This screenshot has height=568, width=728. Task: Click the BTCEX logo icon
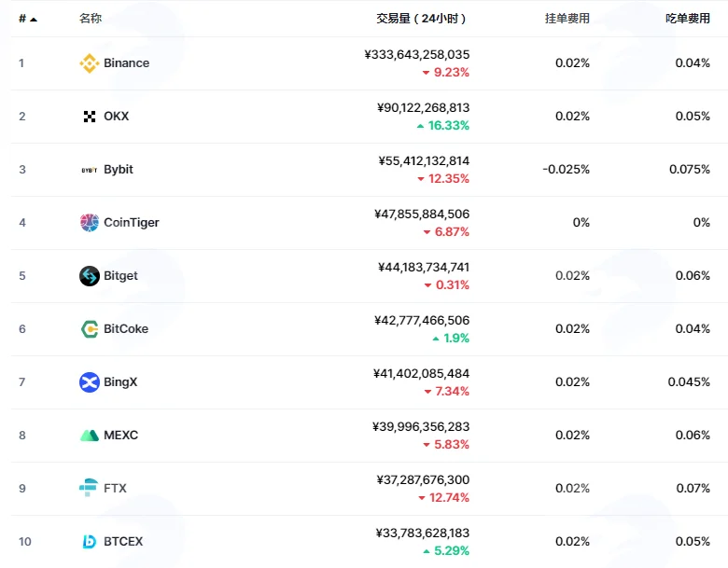point(90,542)
